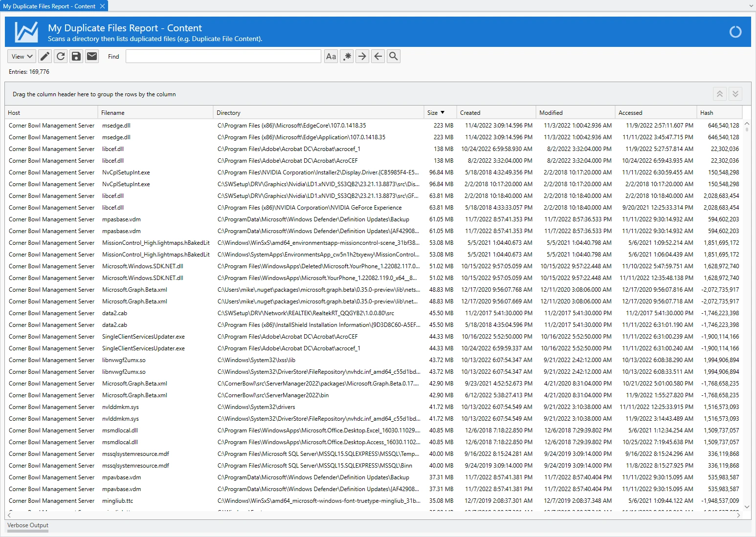The width and height of the screenshot is (756, 537).
Task: Save the report with the disk icon
Action: pos(76,56)
